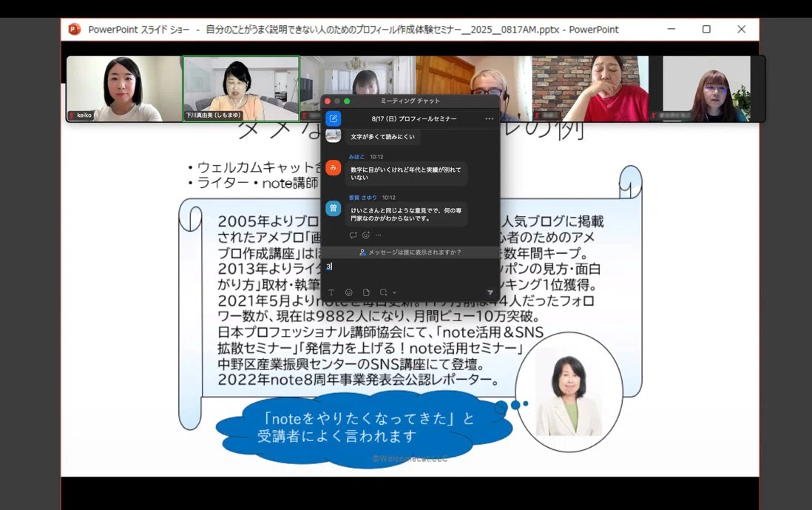Select keiko's video thumbnail
The image size is (812, 510).
click(x=124, y=89)
